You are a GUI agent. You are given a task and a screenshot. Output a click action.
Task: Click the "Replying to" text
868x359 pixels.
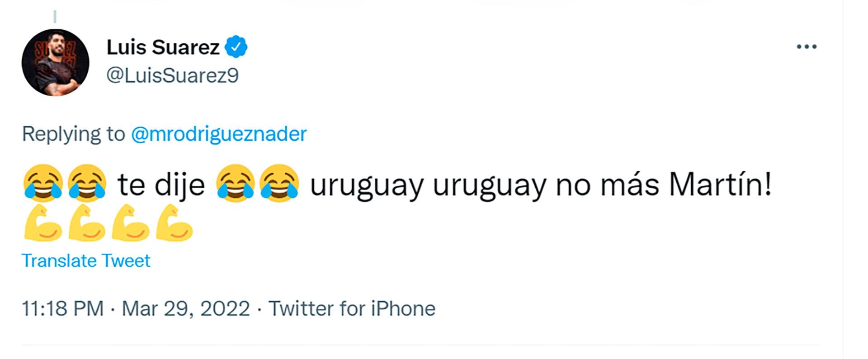pyautogui.click(x=73, y=134)
